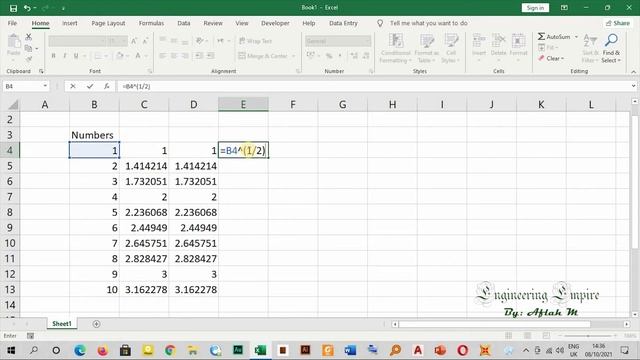The image size is (640, 360).
Task: Open the Merge & Center dropdown arrow
Action: point(293,56)
